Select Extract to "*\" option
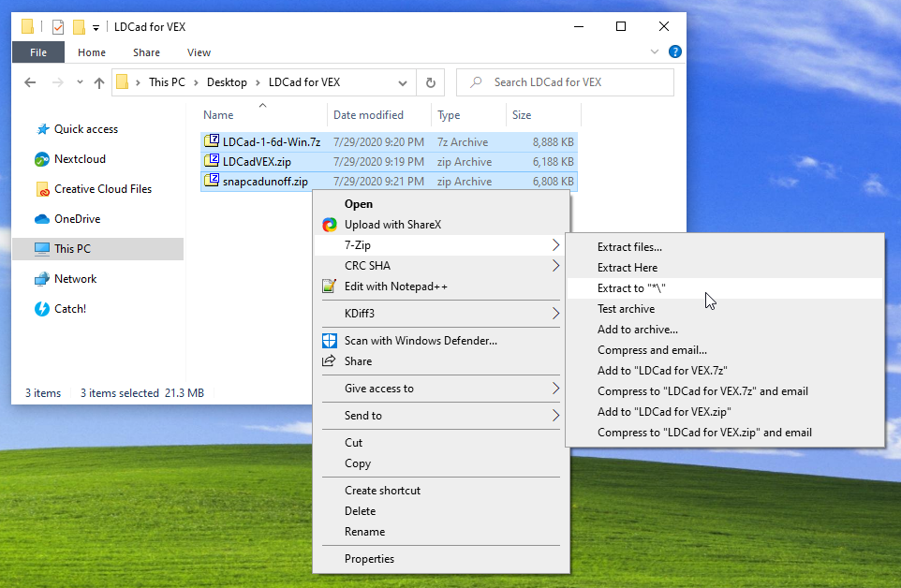 631,288
